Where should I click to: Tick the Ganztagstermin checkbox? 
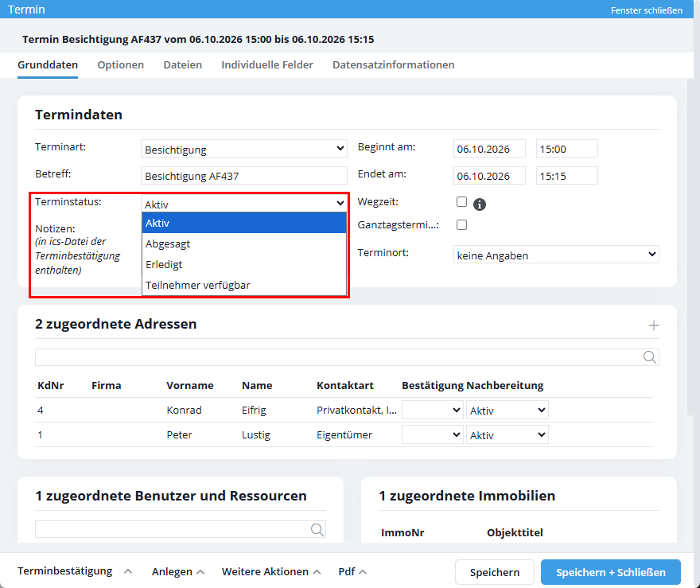point(461,224)
